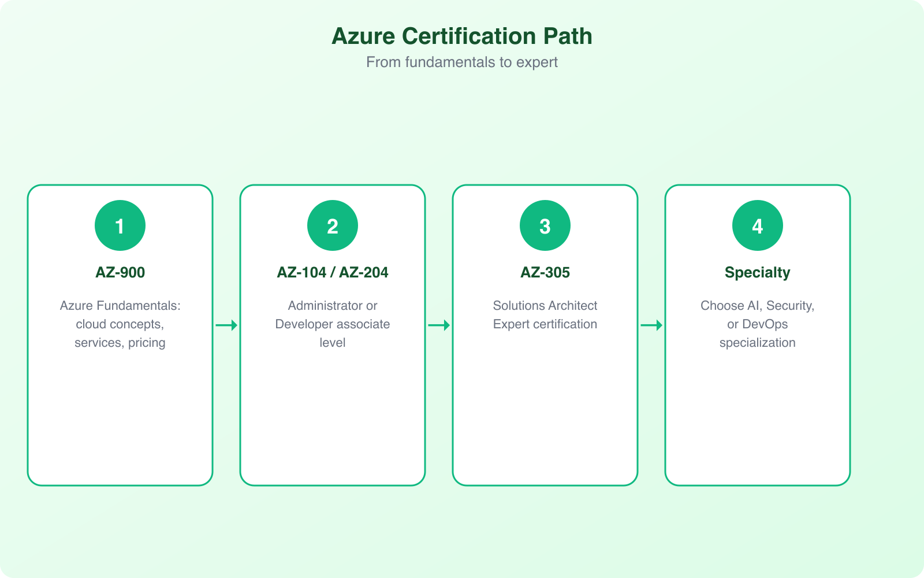Click the numbered circle 3 badge

(545, 225)
